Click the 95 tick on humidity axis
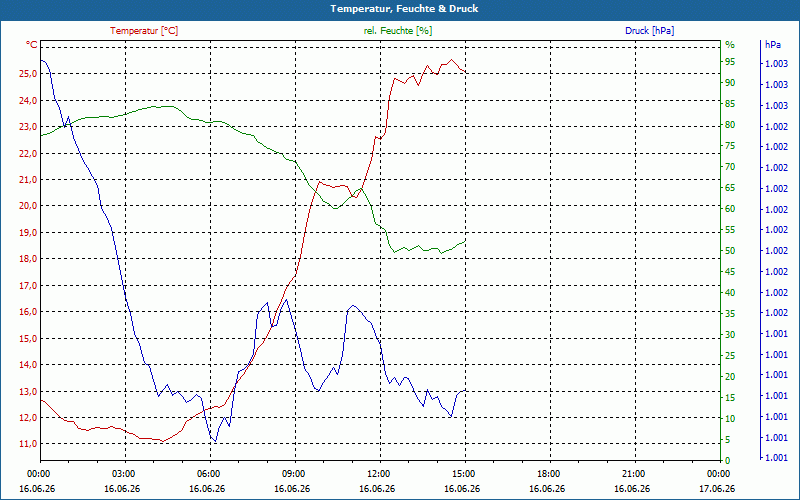800x500 pixels. coord(730,62)
